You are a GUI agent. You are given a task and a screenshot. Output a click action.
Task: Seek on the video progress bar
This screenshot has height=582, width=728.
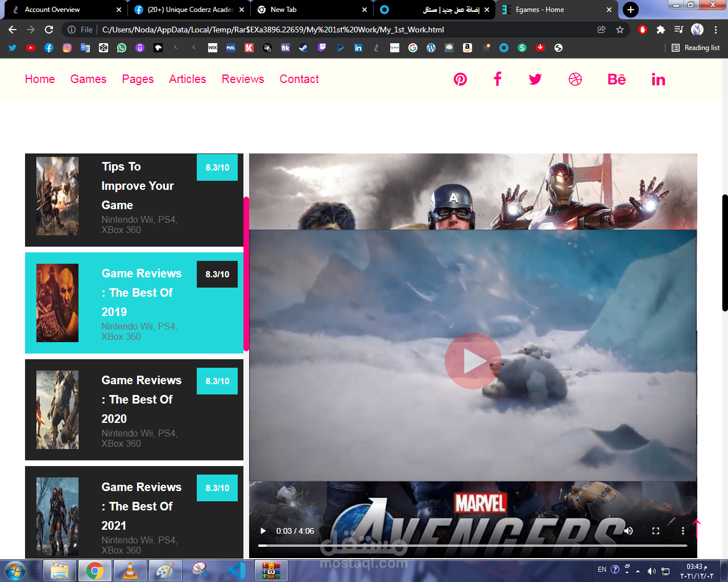coord(473,546)
